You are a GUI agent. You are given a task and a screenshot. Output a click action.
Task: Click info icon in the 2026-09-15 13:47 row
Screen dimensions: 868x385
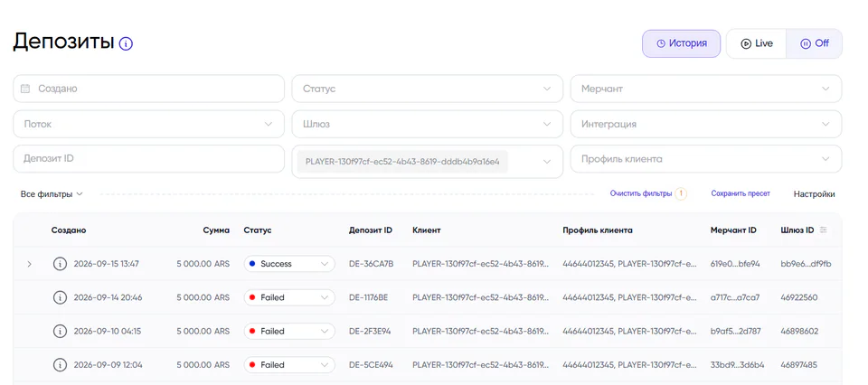[60, 264]
